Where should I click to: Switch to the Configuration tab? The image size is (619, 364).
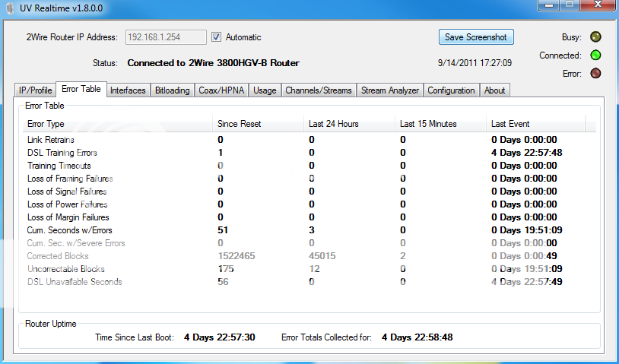pos(451,90)
